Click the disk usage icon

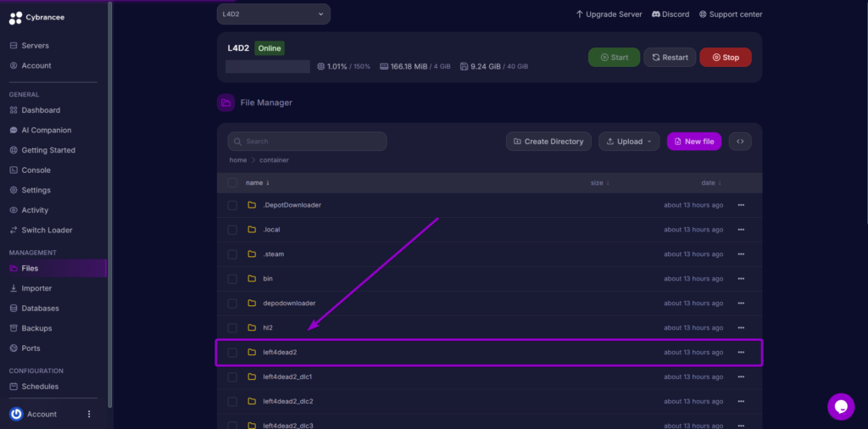[464, 66]
